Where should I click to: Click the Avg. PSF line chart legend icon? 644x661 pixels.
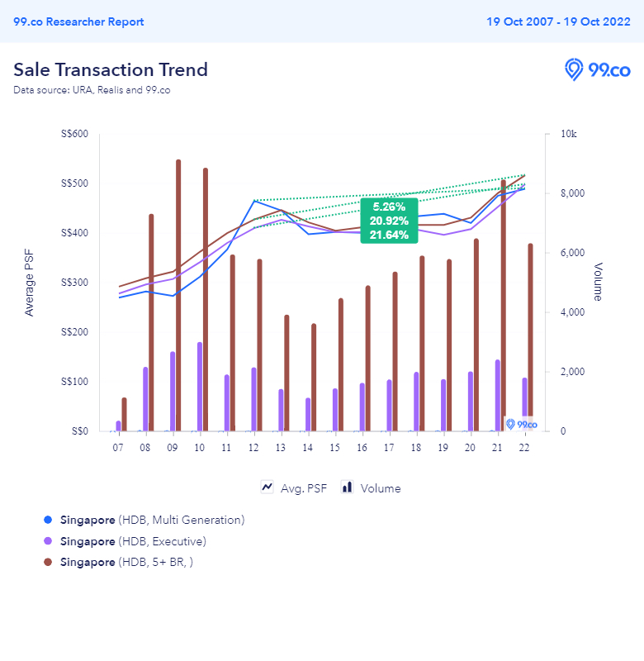click(268, 487)
